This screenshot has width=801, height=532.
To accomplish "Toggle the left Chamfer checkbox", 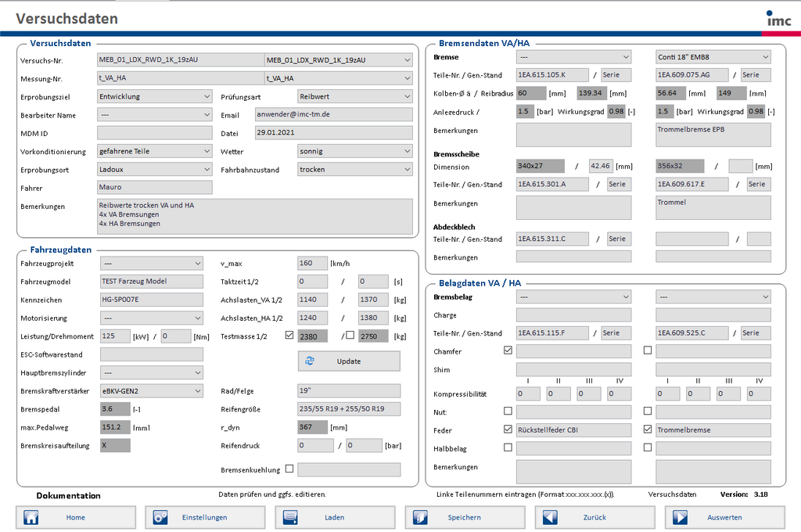I will (508, 350).
